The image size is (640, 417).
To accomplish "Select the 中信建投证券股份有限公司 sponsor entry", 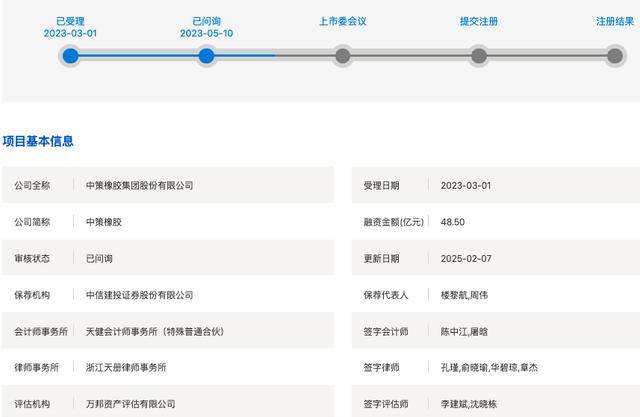I will point(140,295).
